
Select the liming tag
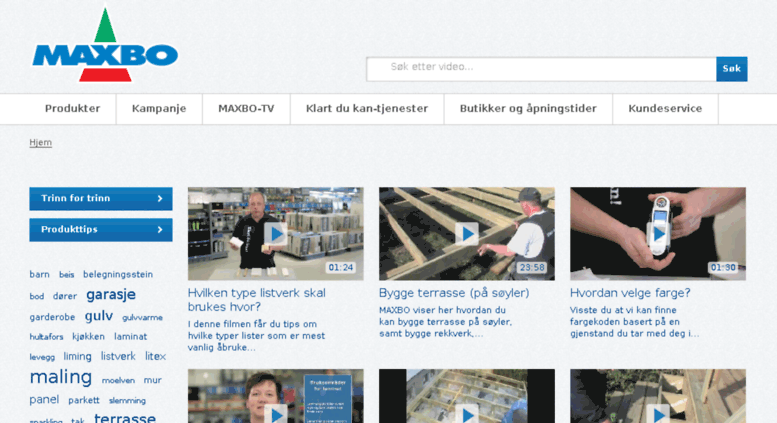[x=77, y=356]
